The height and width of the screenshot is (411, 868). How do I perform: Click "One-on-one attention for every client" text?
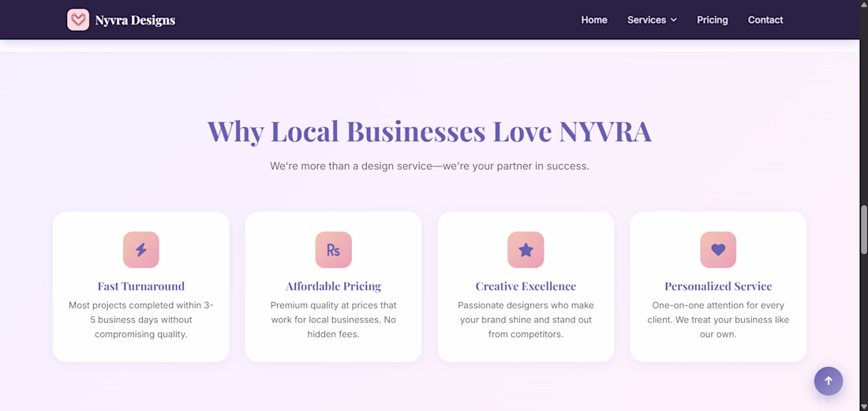tap(718, 319)
